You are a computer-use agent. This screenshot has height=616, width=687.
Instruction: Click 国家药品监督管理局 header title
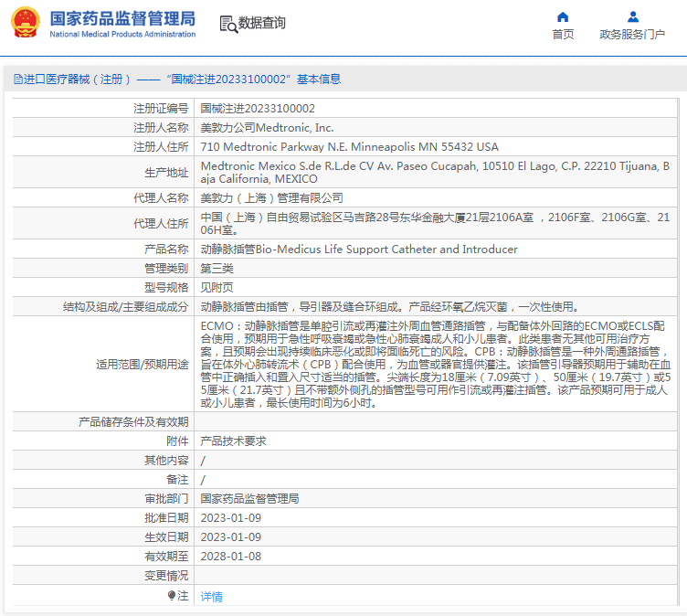(122, 18)
